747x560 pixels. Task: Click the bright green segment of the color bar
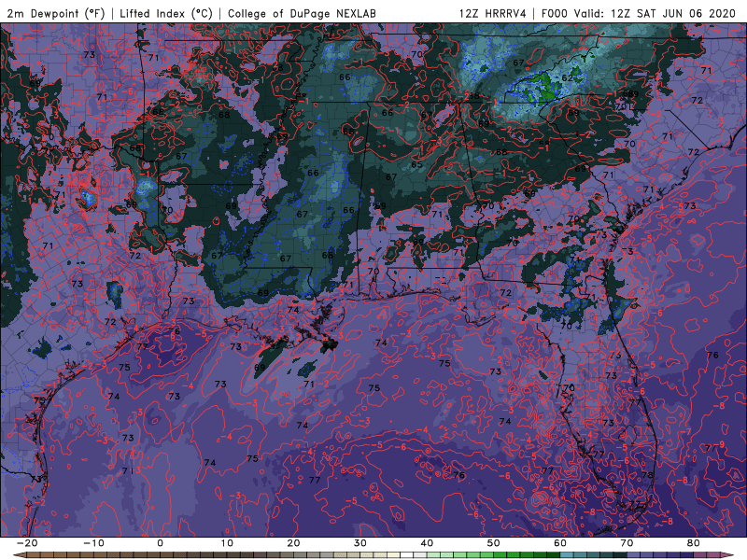coord(500,555)
